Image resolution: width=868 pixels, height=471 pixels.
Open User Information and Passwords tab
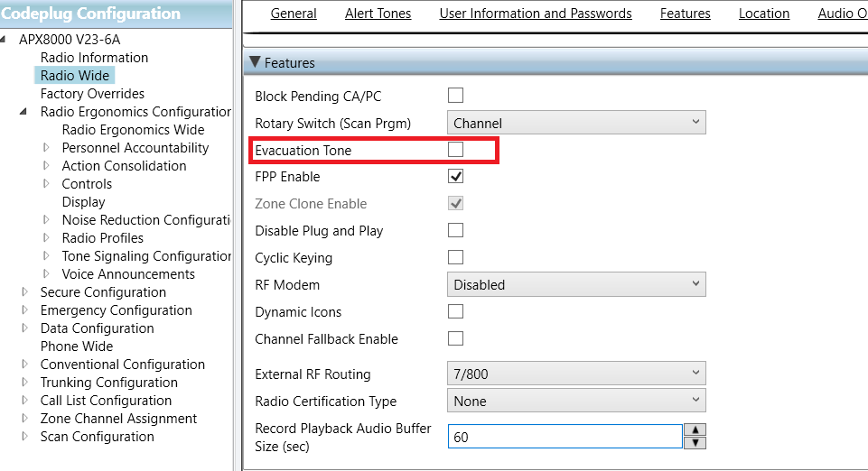pos(536,14)
